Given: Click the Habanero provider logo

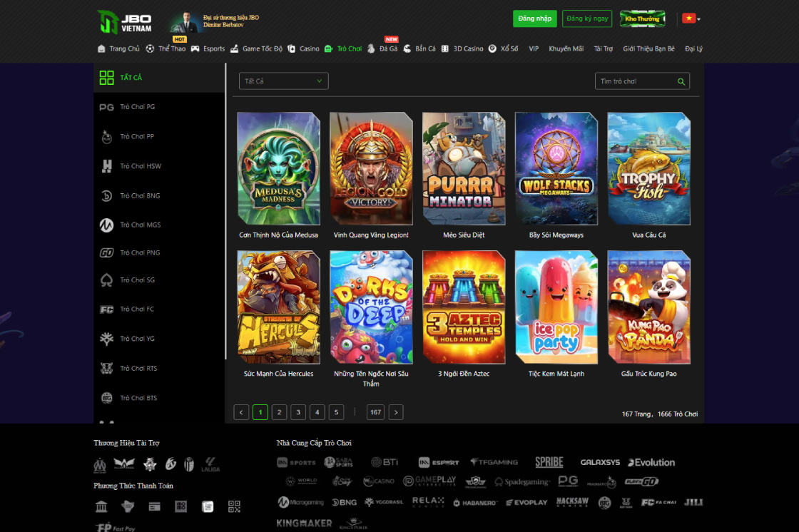Looking at the screenshot, I should 475,503.
